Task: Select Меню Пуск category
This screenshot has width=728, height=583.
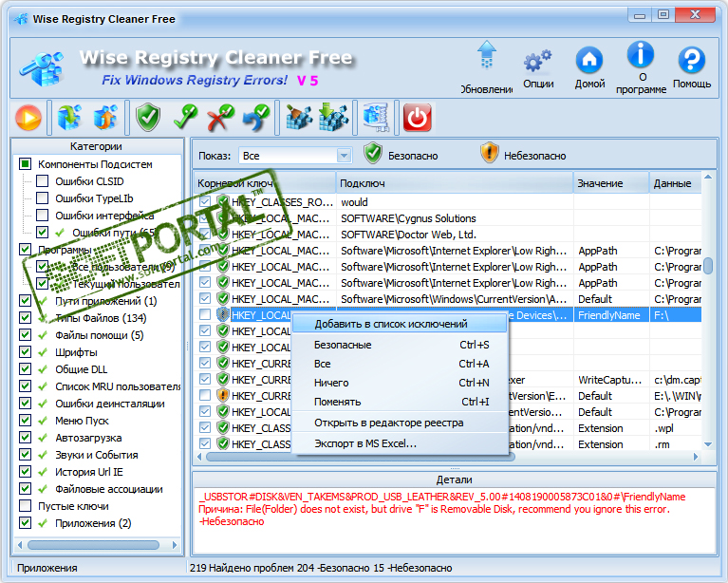Action: (82, 421)
